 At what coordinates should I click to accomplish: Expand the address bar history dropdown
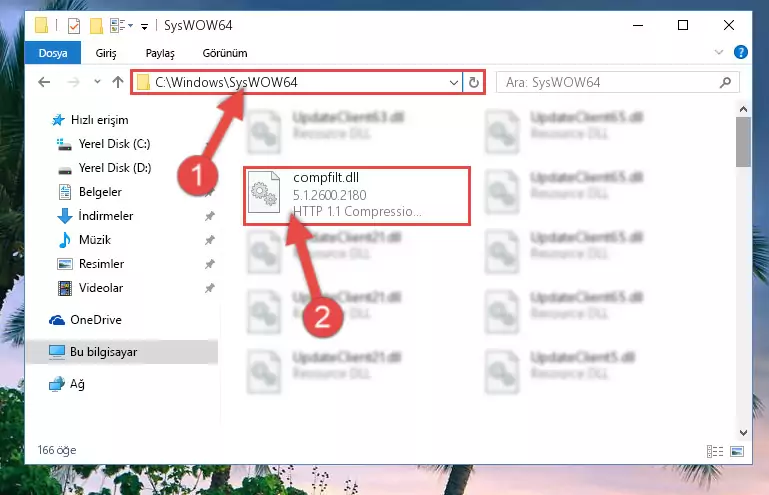pyautogui.click(x=454, y=82)
